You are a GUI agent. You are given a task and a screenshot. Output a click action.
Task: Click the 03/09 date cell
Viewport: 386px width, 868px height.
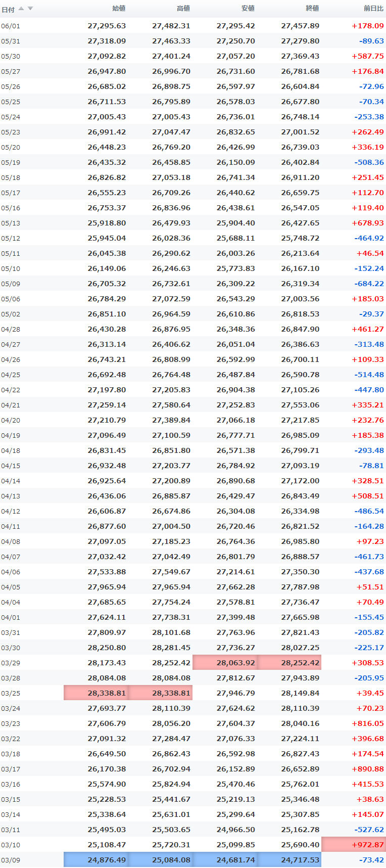pyautogui.click(x=11, y=860)
